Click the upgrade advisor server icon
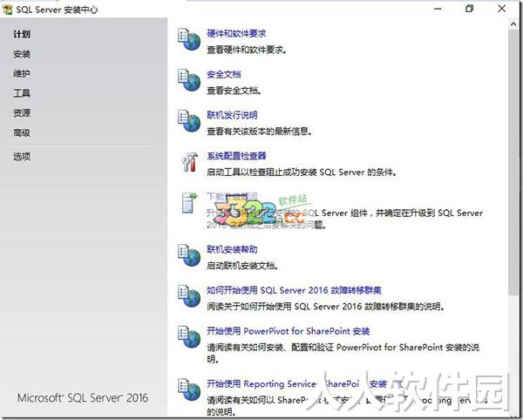523x420 pixels. tap(189, 203)
